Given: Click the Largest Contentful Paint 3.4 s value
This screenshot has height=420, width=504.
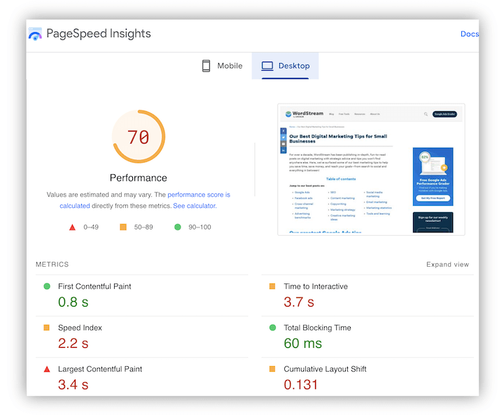Looking at the screenshot, I should (73, 384).
